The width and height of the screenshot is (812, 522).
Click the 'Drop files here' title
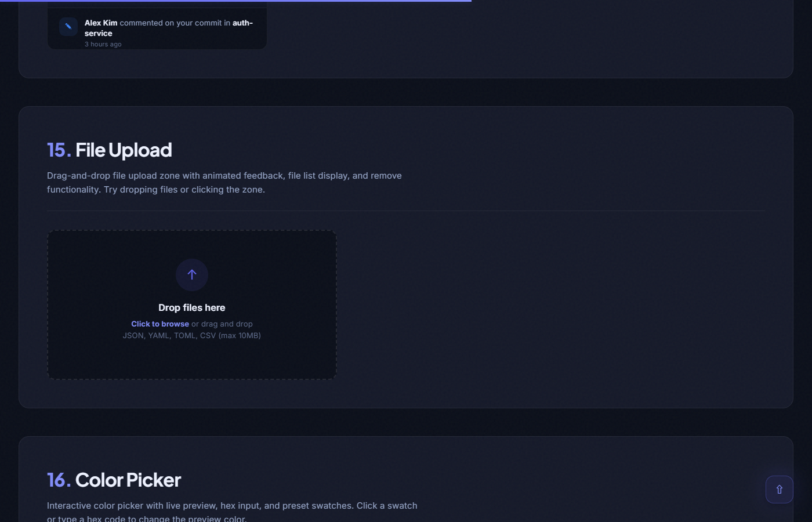coord(191,308)
